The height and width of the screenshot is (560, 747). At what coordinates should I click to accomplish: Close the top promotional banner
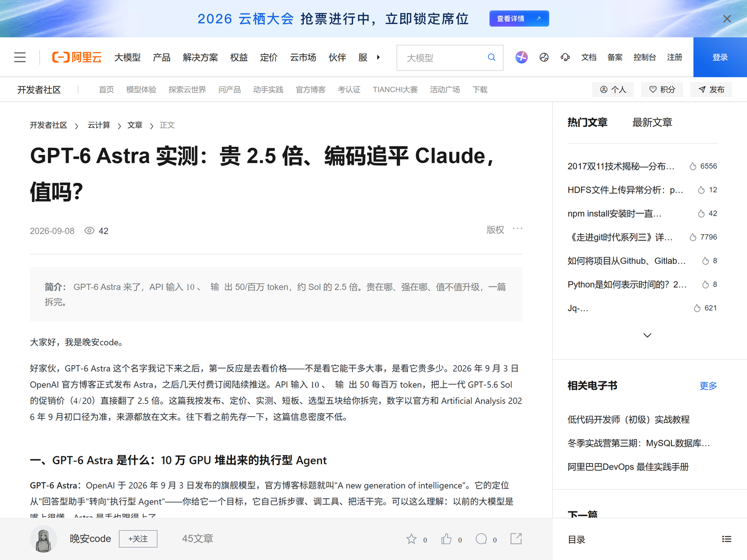pyautogui.click(x=727, y=19)
